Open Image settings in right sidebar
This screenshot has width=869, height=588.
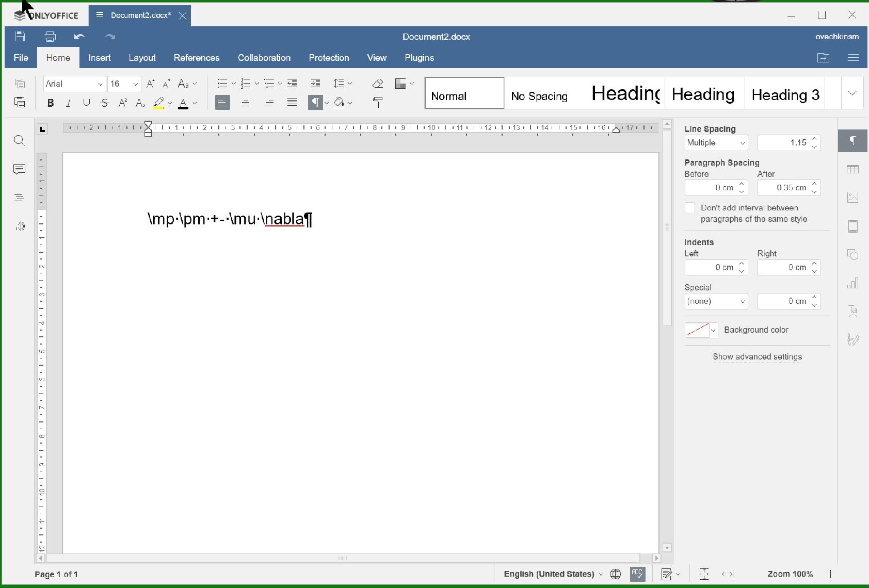click(853, 198)
